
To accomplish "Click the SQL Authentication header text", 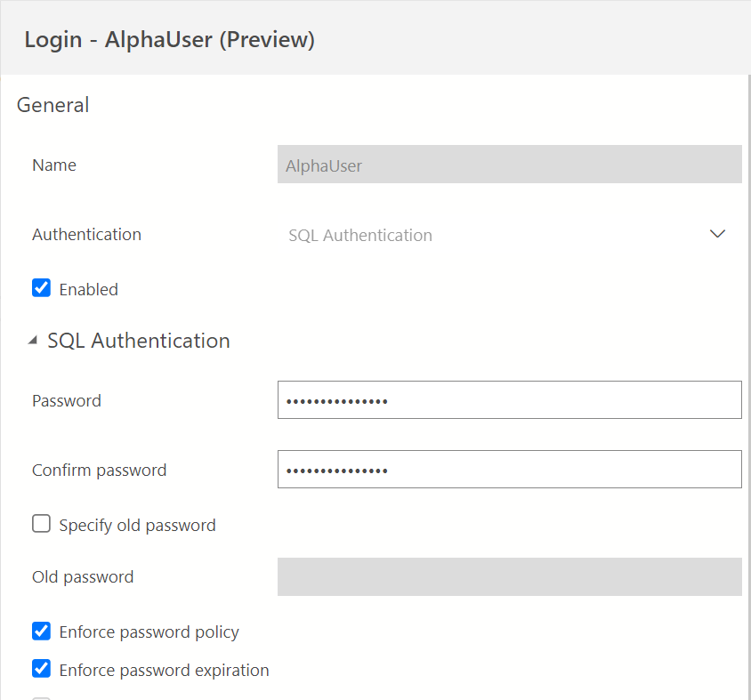I will (138, 340).
